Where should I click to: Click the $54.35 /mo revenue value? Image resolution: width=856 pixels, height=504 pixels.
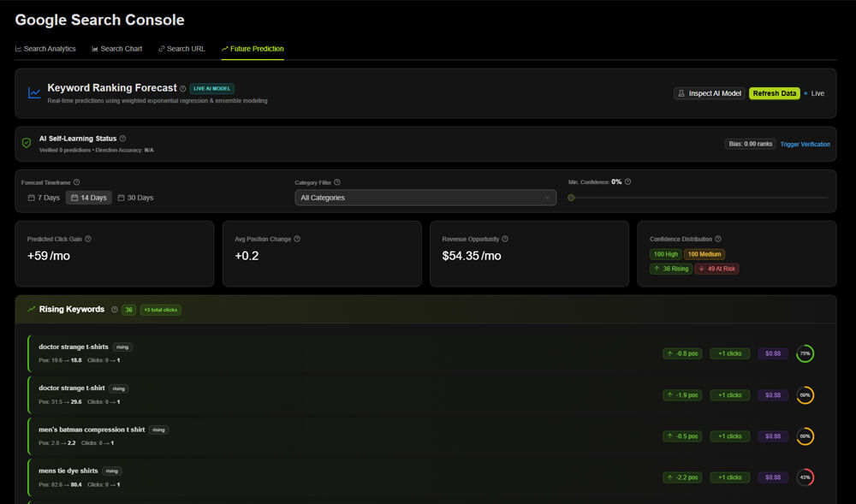click(472, 256)
